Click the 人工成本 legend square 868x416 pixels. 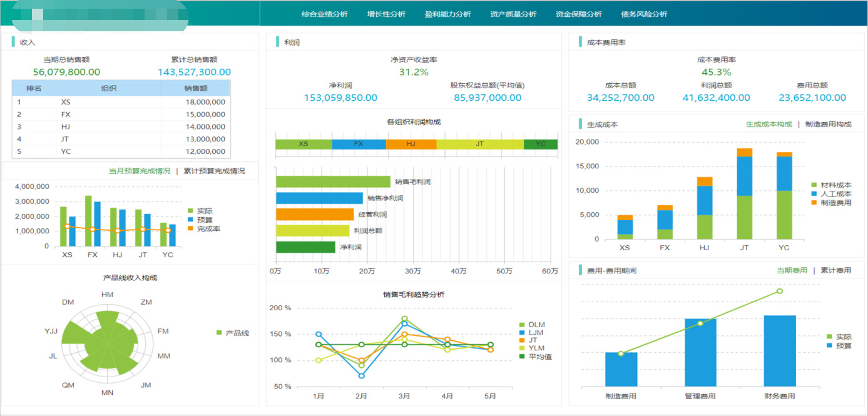click(814, 194)
